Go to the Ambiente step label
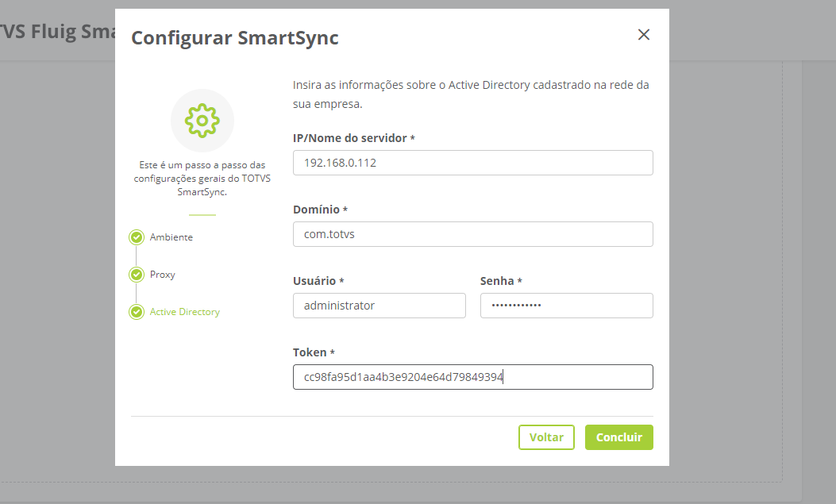Screen dimensions: 836x504 point(171,237)
